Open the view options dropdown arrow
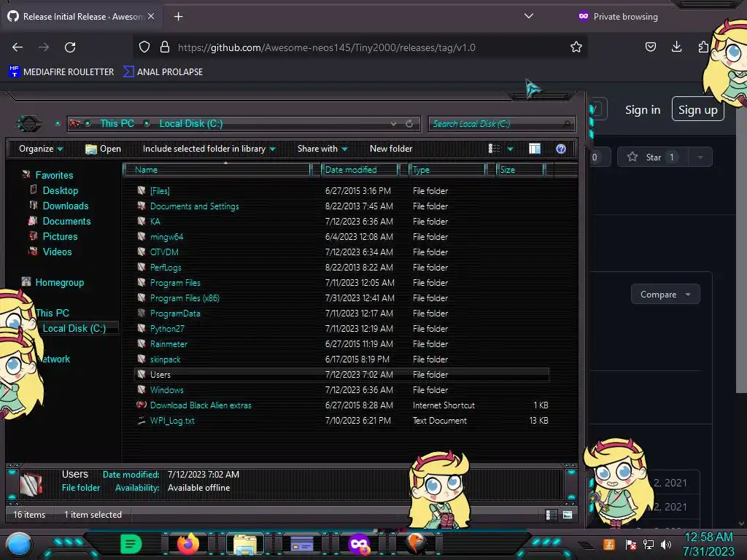This screenshot has height=560, width=747. (x=510, y=149)
